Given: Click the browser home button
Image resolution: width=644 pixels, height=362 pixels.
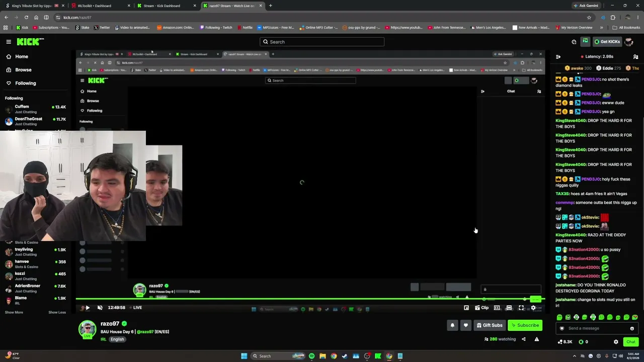Looking at the screenshot, I should coord(36,18).
